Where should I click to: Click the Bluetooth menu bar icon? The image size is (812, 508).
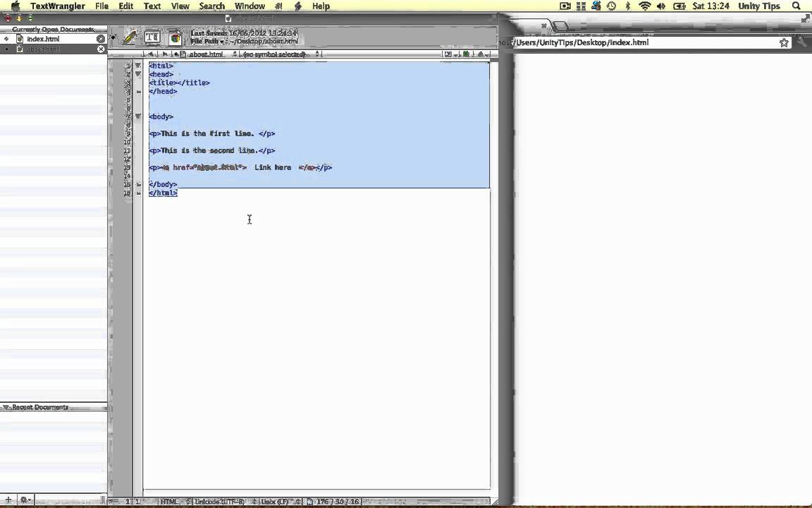tap(627, 6)
